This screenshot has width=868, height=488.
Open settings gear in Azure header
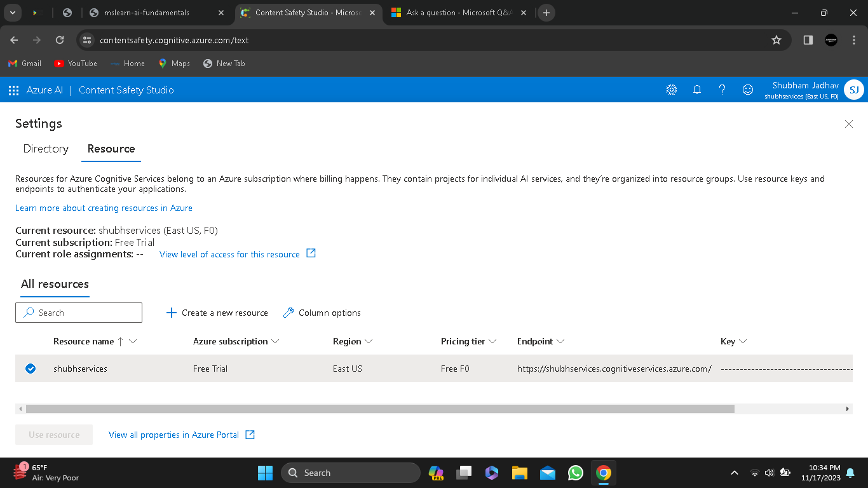672,90
